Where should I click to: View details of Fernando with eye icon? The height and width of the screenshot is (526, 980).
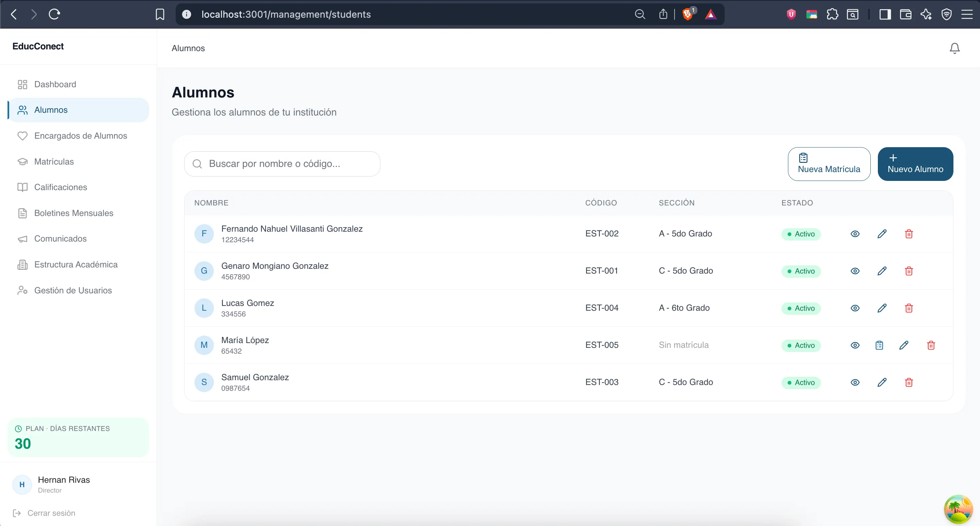point(855,234)
